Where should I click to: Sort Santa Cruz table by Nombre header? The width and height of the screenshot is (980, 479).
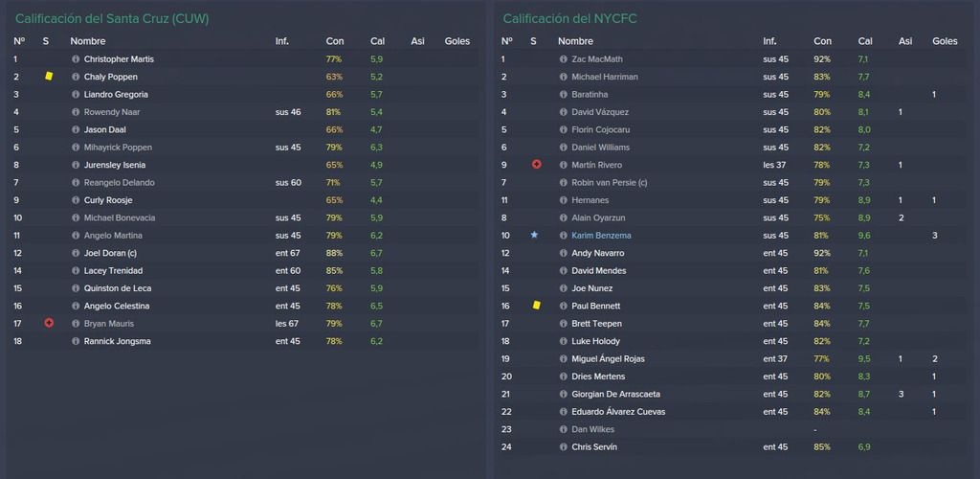tap(87, 41)
